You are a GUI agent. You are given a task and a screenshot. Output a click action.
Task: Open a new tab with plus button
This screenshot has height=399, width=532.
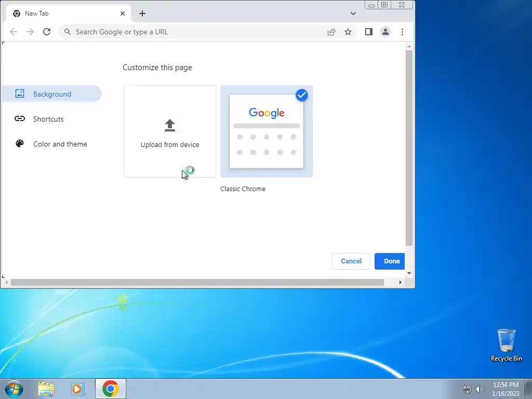point(142,14)
